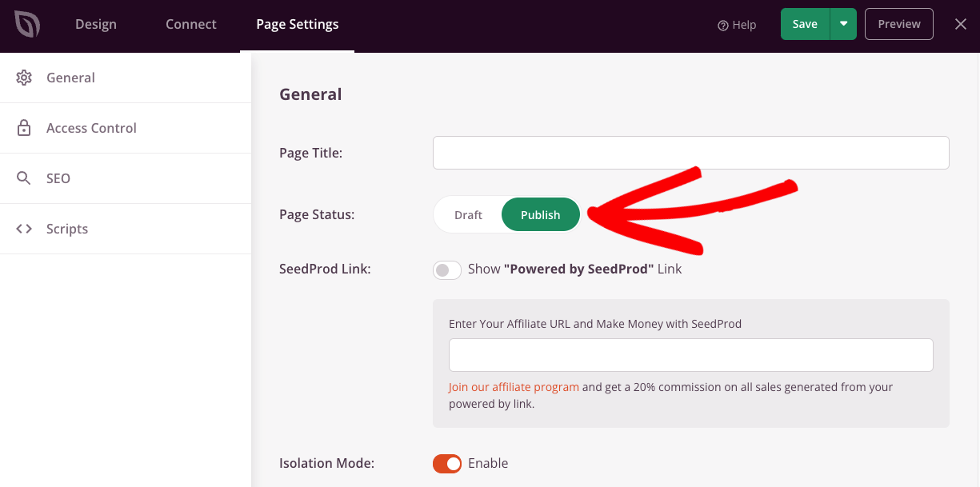Select the General settings gear icon
Image resolution: width=980 pixels, height=487 pixels.
coord(24,78)
